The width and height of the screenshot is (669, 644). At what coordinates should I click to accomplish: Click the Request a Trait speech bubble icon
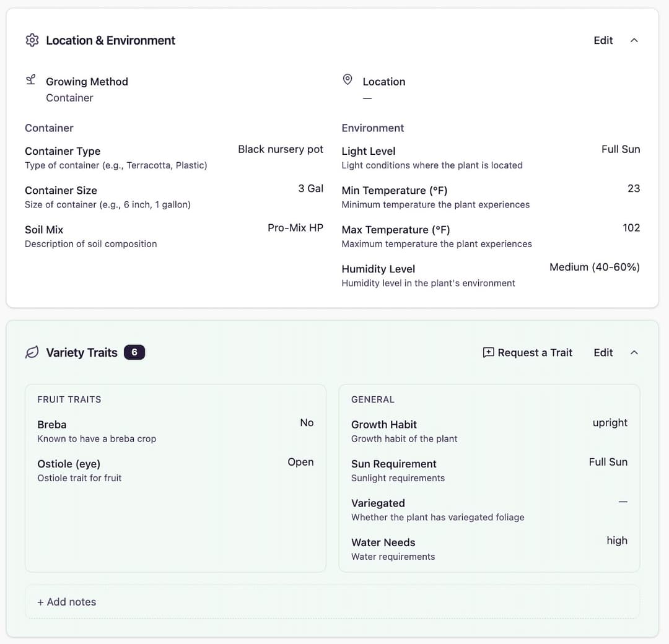tap(488, 352)
